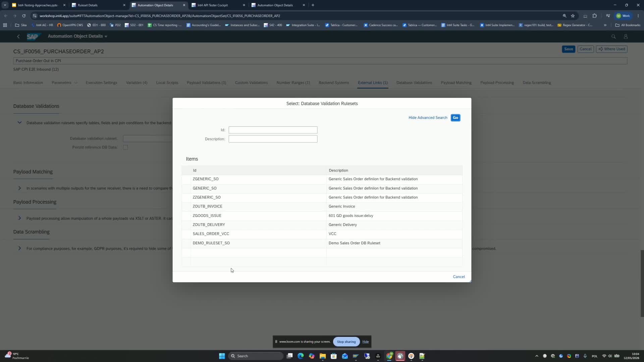Image resolution: width=644 pixels, height=362 pixels.
Task: Open the SAP shell search icon
Action: point(613,37)
